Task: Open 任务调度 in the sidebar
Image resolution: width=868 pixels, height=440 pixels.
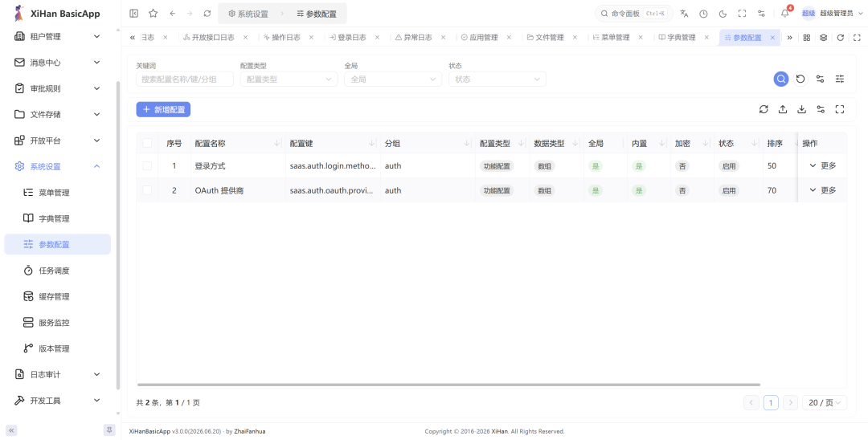Action: (x=58, y=271)
